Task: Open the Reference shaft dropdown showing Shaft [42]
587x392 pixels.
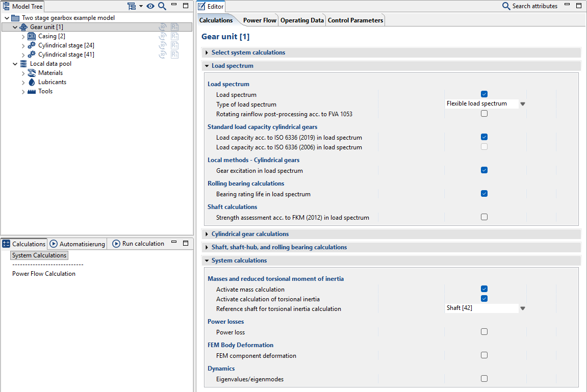Action: click(522, 308)
